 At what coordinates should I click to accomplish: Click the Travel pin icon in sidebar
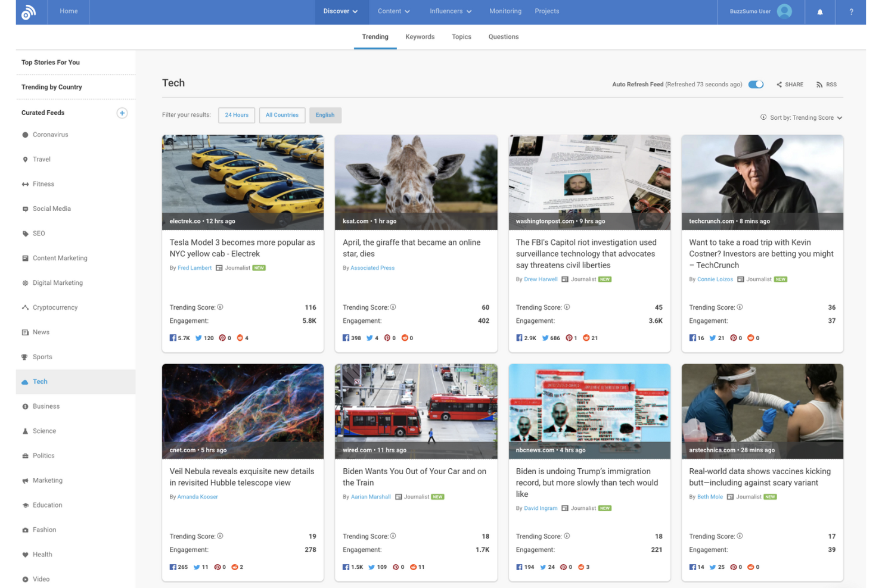coord(25,160)
